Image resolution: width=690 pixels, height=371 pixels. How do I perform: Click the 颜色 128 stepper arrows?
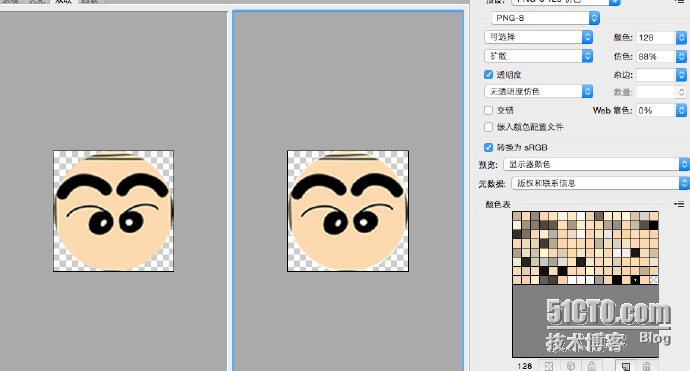[681, 38]
